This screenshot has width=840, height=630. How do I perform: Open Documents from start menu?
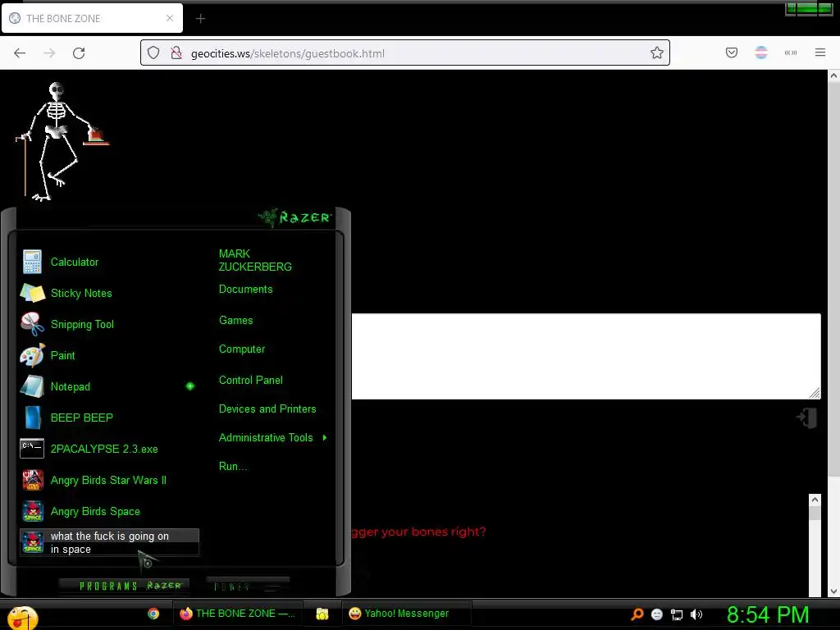(246, 290)
